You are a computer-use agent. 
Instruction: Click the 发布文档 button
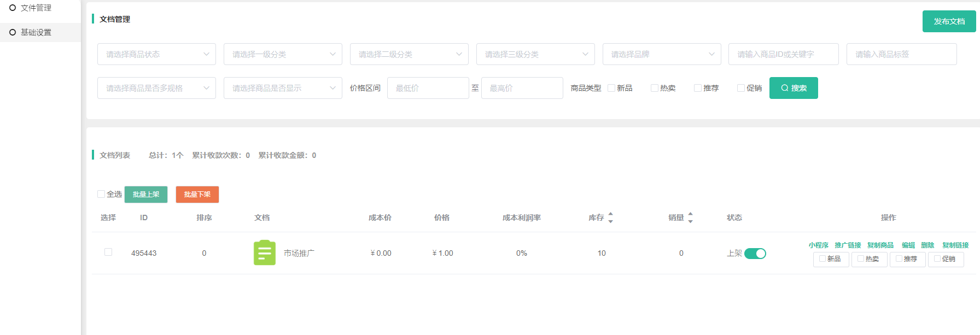pyautogui.click(x=949, y=21)
